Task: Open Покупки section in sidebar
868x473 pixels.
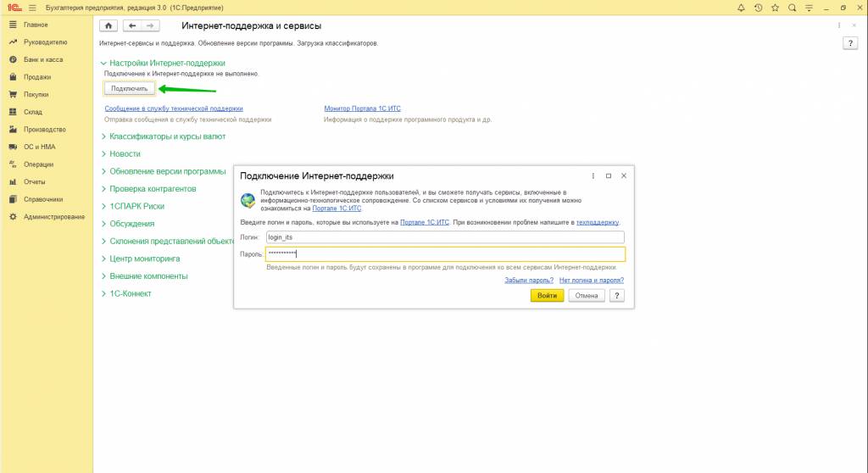Action: tap(36, 95)
